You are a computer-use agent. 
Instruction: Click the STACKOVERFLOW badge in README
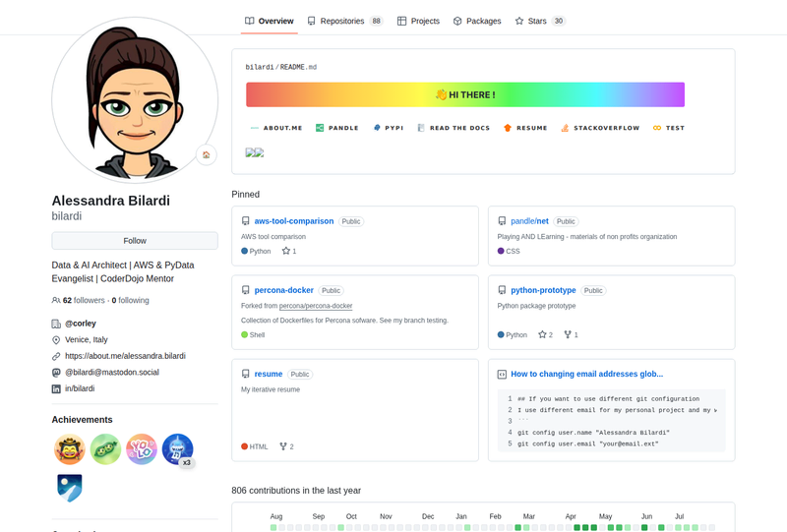point(600,128)
